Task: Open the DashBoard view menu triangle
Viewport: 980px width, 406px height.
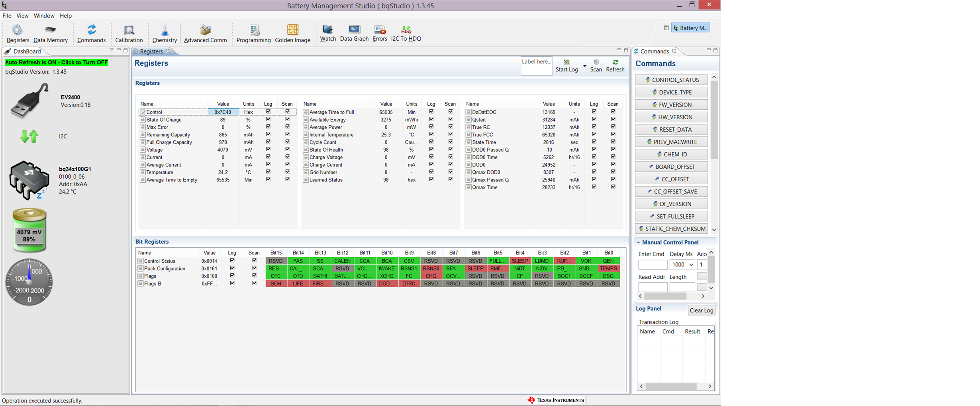Action: coord(111,50)
